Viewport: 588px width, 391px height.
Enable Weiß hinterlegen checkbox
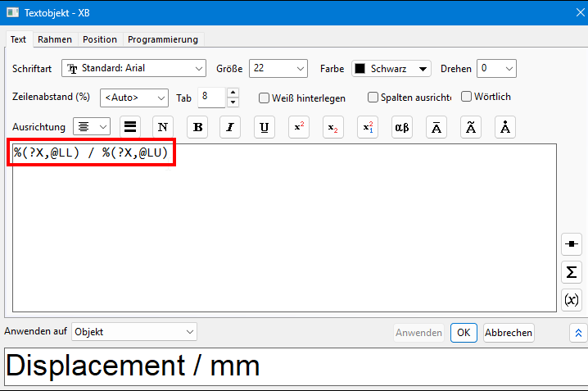click(x=265, y=98)
